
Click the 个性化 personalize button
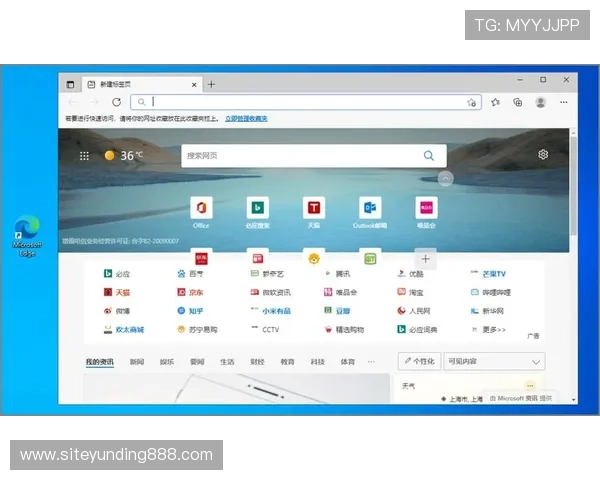419,361
